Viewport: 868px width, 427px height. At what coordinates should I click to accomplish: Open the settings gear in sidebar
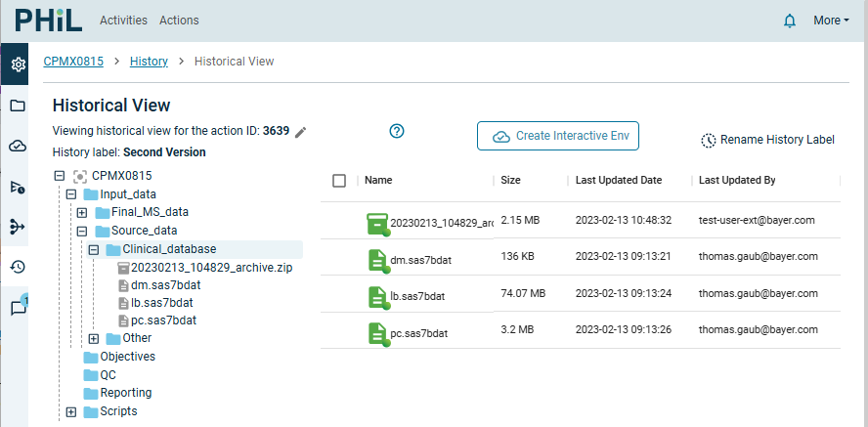pyautogui.click(x=18, y=64)
